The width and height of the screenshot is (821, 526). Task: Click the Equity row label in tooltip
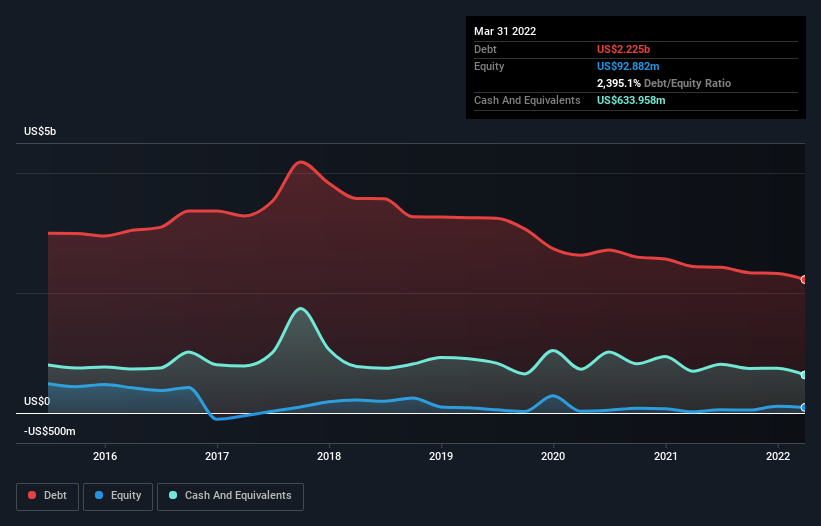pyautogui.click(x=489, y=66)
